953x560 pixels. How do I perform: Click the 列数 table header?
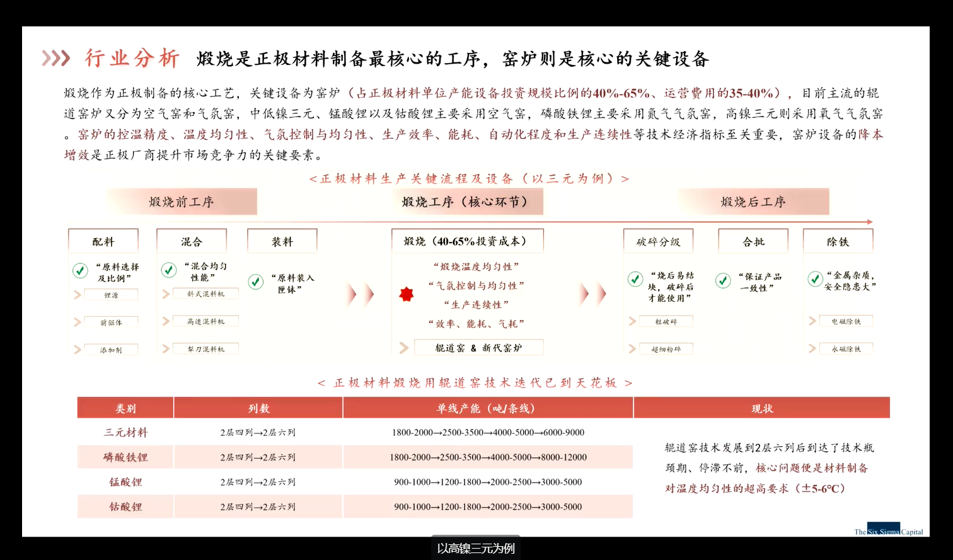click(258, 408)
